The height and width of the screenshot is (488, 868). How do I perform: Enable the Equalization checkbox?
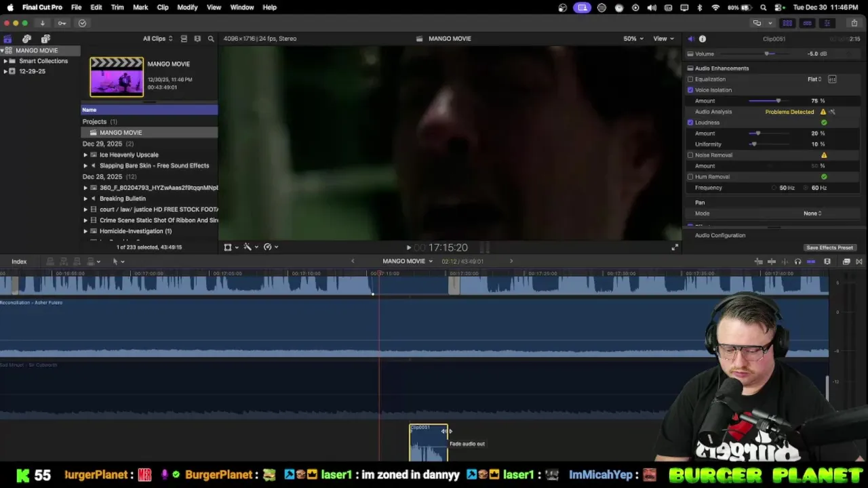[690, 79]
